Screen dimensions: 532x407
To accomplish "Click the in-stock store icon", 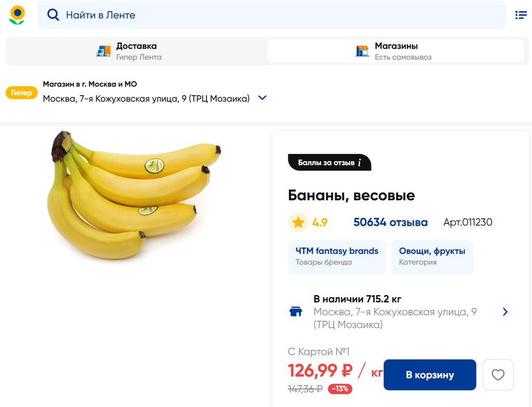I will click(x=296, y=312).
